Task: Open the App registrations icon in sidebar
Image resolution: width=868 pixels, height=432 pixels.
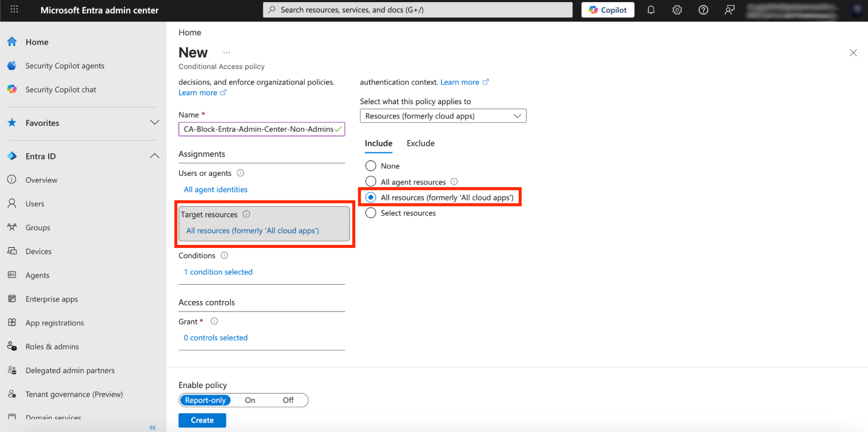Action: pos(12,323)
